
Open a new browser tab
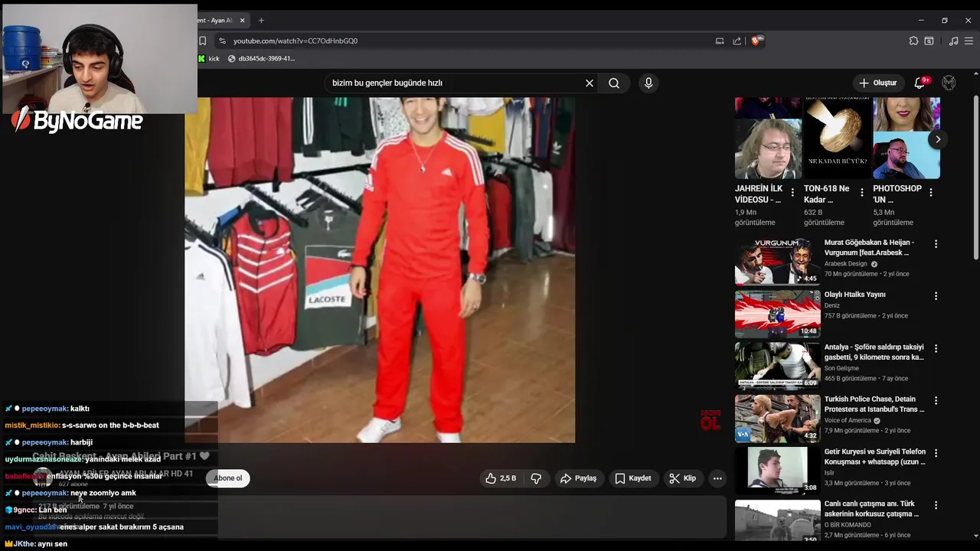[261, 21]
